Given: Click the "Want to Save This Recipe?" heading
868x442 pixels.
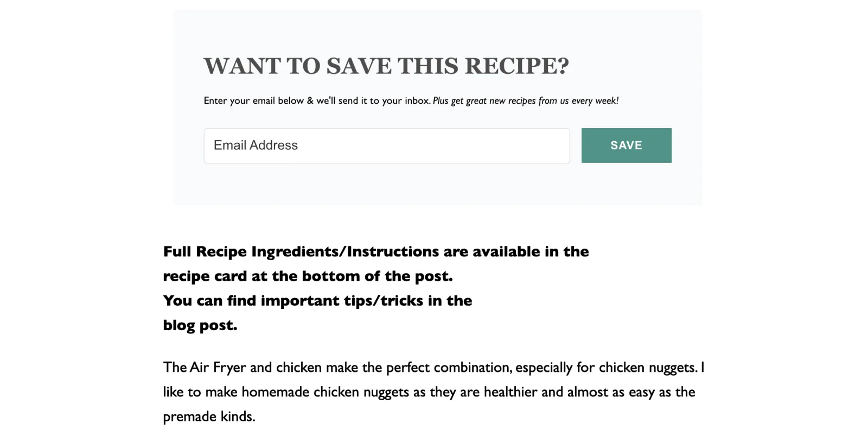Looking at the screenshot, I should (386, 66).
